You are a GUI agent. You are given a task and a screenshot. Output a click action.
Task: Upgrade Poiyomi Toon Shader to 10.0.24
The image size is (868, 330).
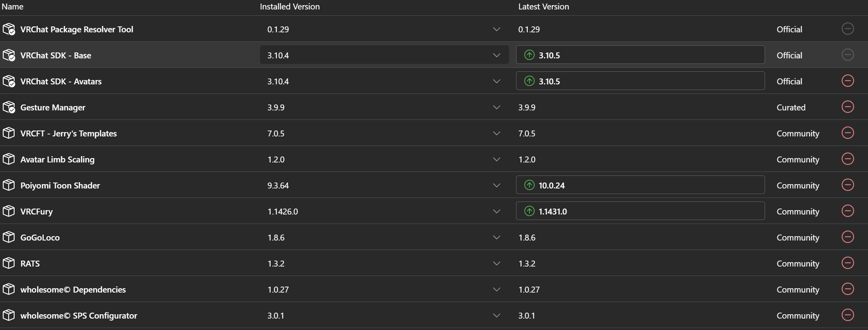[x=640, y=185]
